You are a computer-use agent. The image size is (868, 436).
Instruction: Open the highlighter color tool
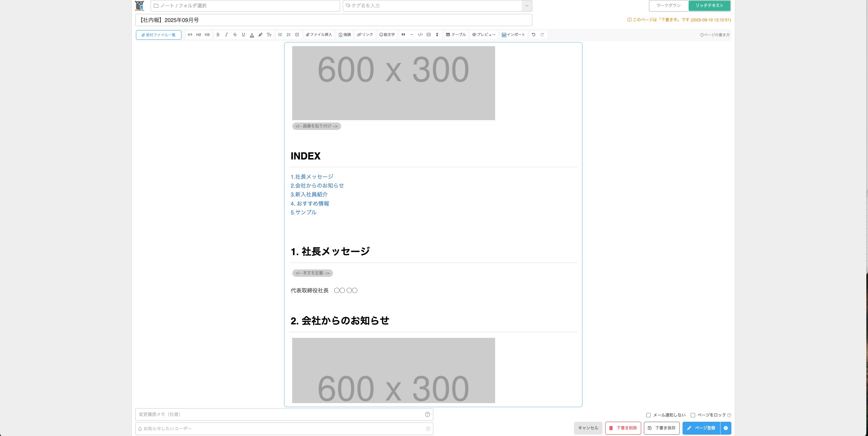coord(260,35)
